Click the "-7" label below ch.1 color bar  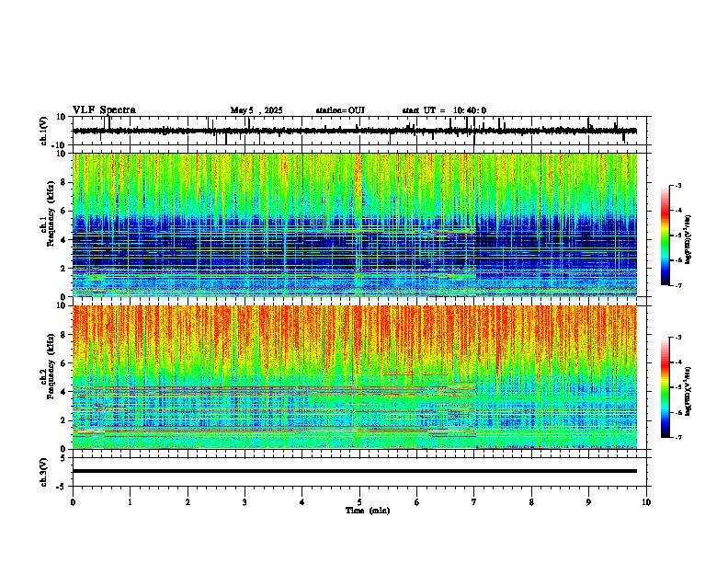[x=677, y=285]
